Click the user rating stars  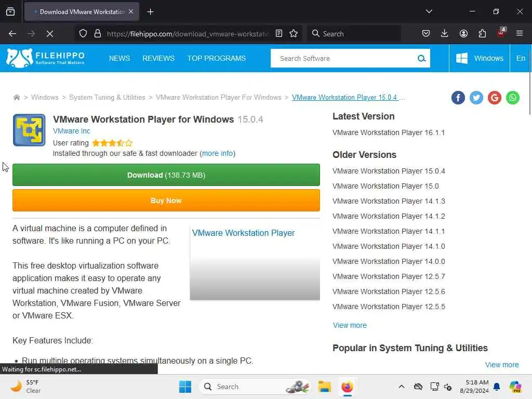tap(112, 143)
